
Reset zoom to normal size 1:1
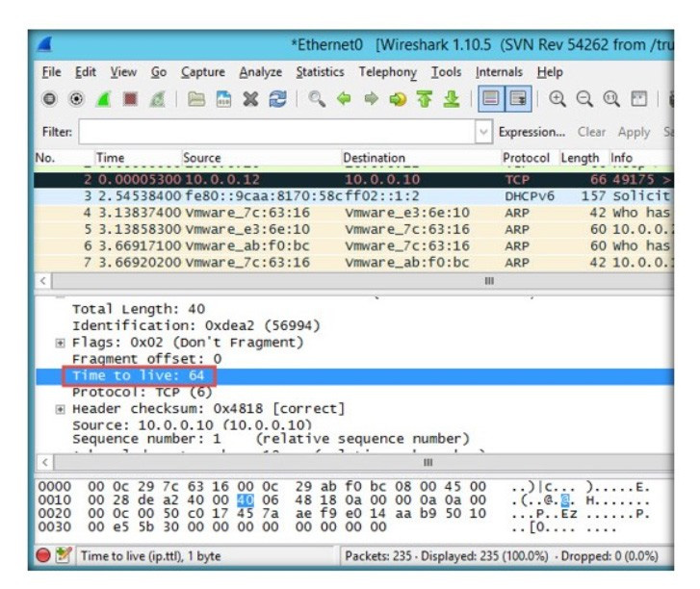pyautogui.click(x=611, y=98)
